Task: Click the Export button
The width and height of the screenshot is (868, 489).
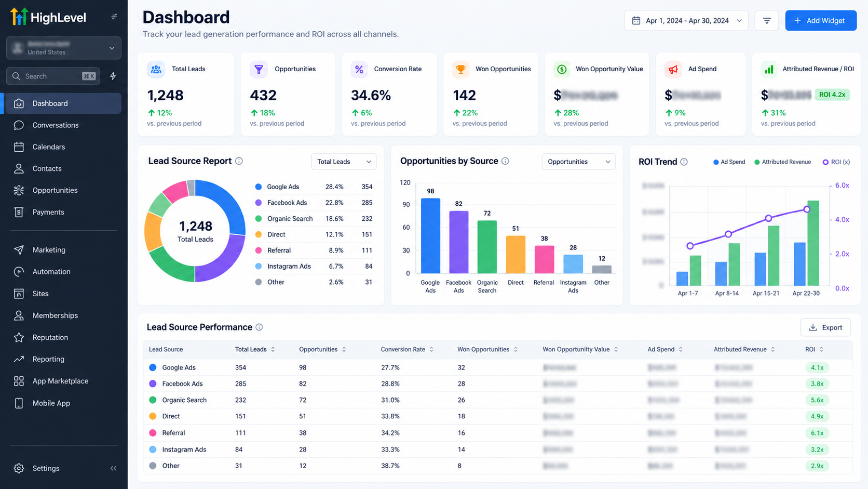Action: (x=825, y=327)
